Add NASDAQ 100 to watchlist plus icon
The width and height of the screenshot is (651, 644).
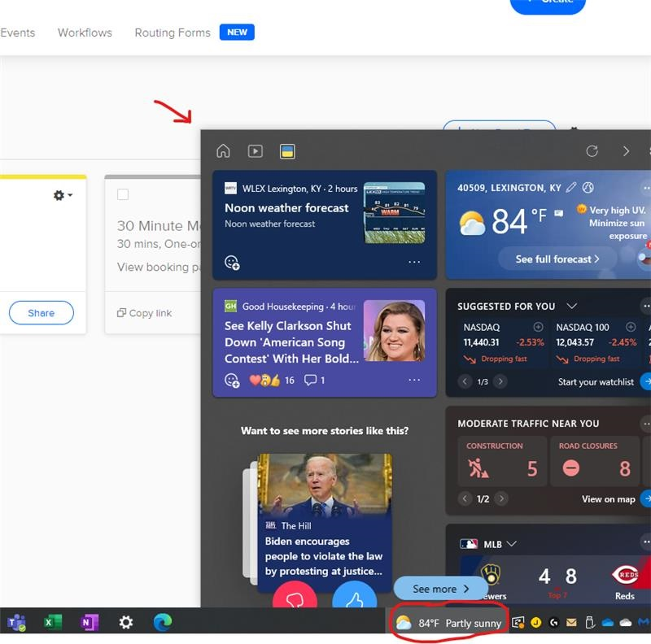pyautogui.click(x=631, y=327)
